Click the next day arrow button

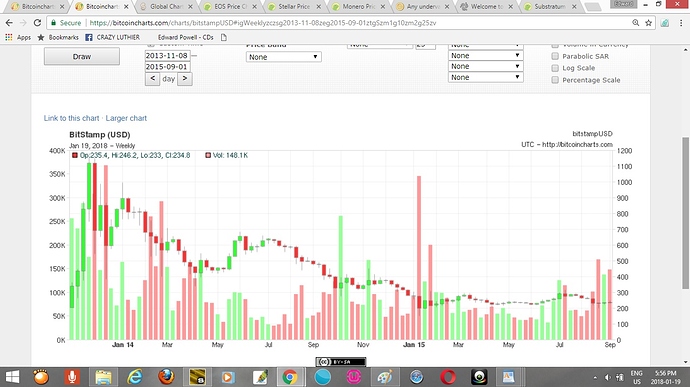(x=185, y=79)
